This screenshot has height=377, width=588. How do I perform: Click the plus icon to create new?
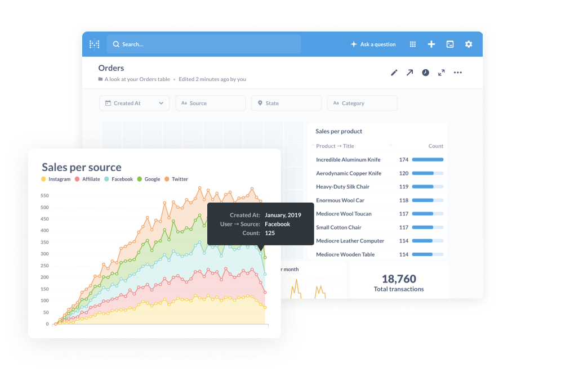point(431,44)
